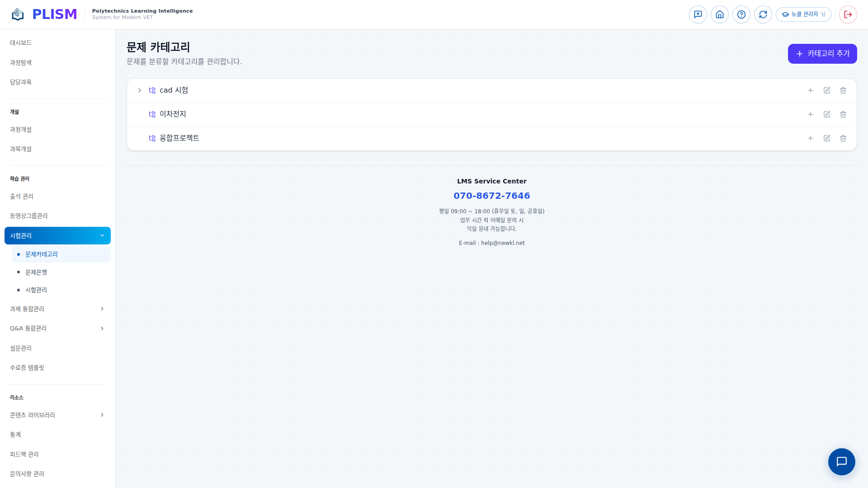
Task: Click the logout icon
Action: (848, 14)
